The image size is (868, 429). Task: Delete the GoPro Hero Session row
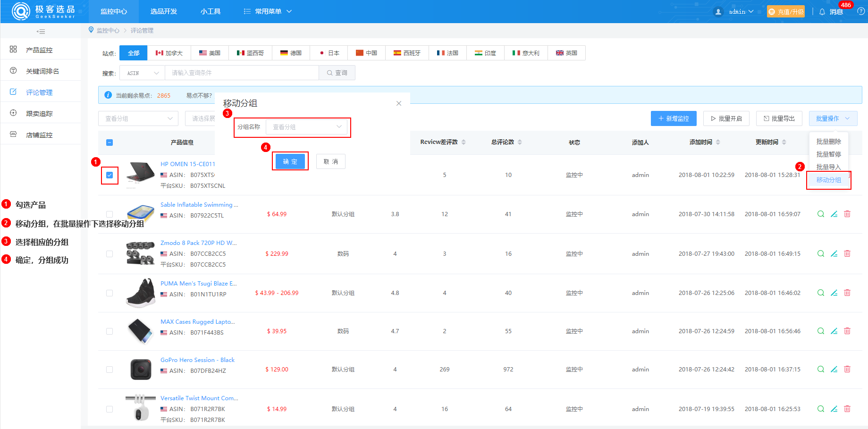[847, 369]
